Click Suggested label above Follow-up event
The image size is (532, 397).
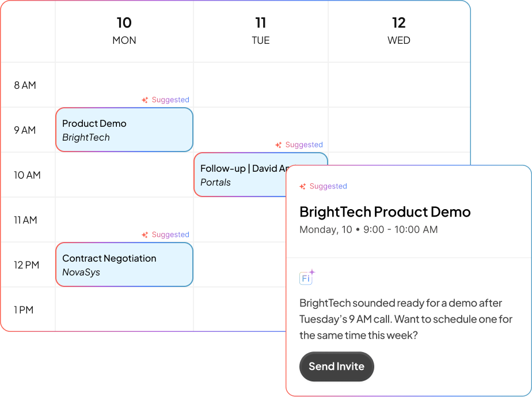(x=304, y=145)
